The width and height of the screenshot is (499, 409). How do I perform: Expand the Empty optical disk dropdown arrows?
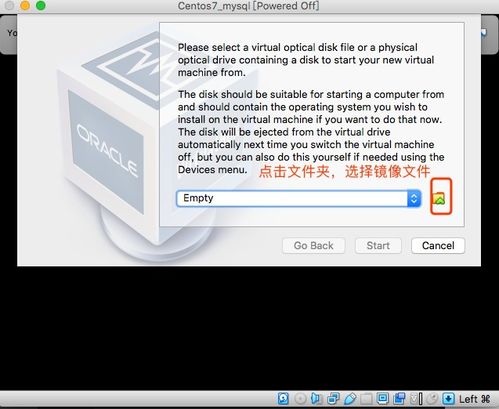point(414,199)
